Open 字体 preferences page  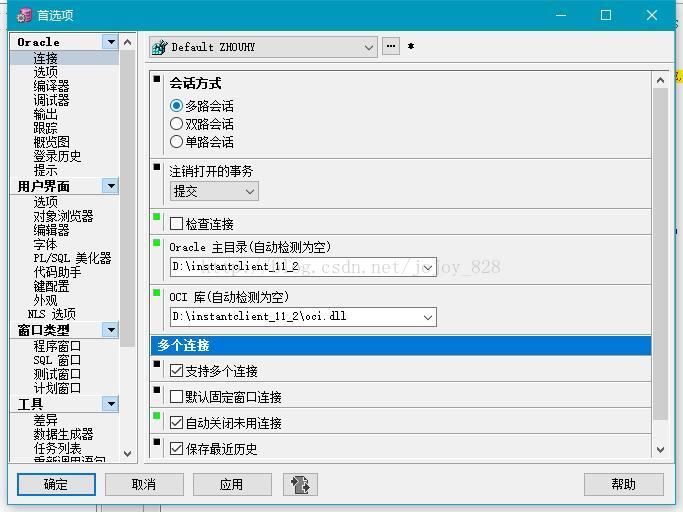click(x=45, y=244)
